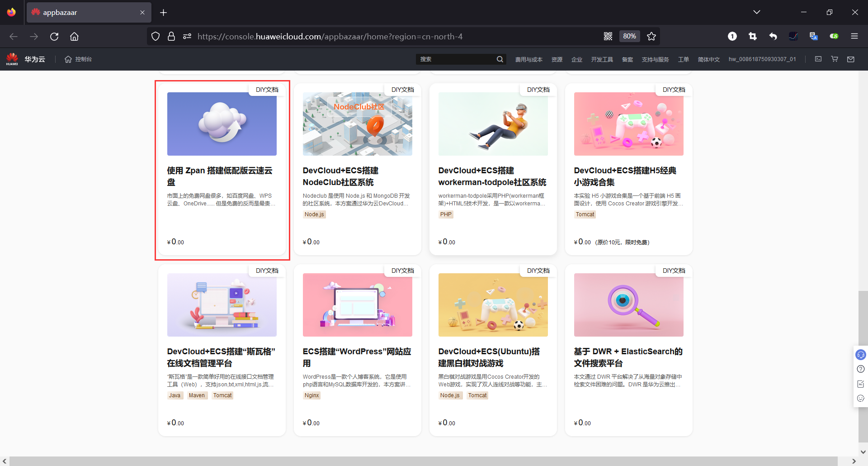Contact customer service via headset icon

(x=861, y=355)
